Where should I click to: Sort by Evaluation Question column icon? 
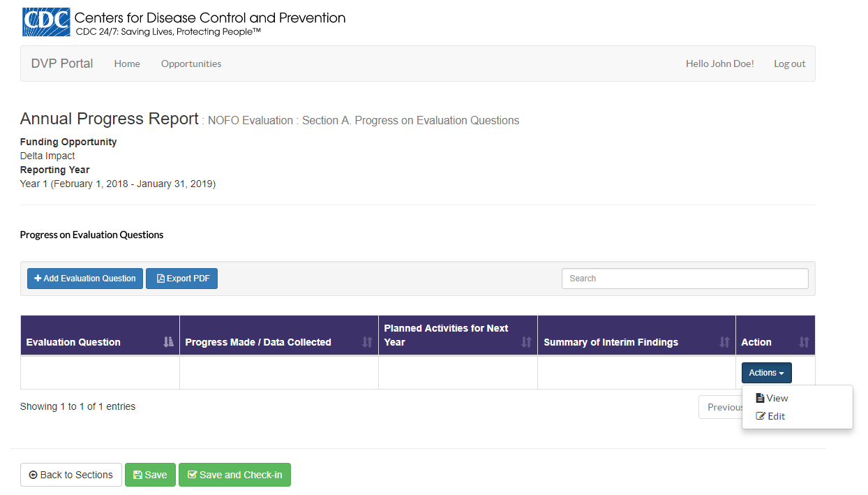click(x=168, y=342)
